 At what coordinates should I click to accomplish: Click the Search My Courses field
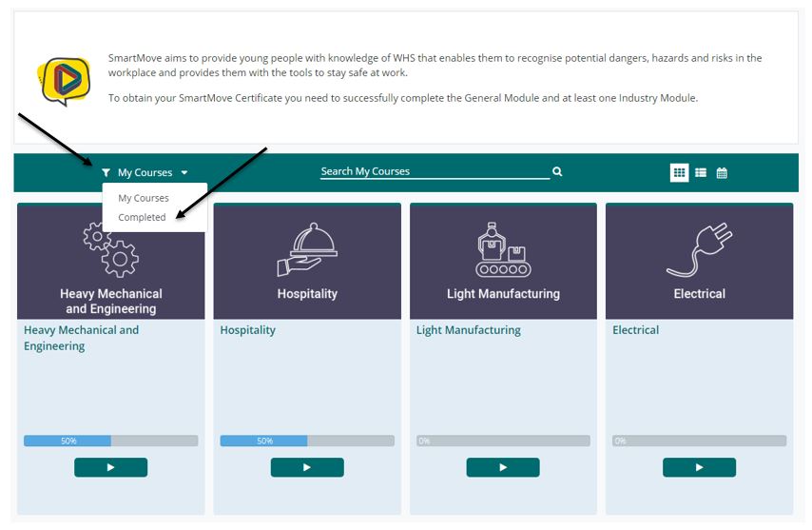click(x=434, y=172)
